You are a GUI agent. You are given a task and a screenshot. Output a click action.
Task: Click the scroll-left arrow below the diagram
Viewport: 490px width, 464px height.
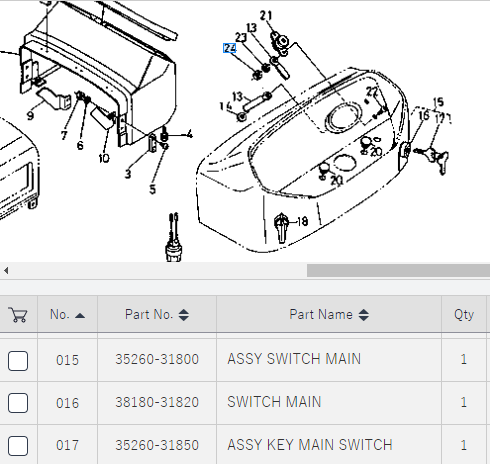click(6, 270)
